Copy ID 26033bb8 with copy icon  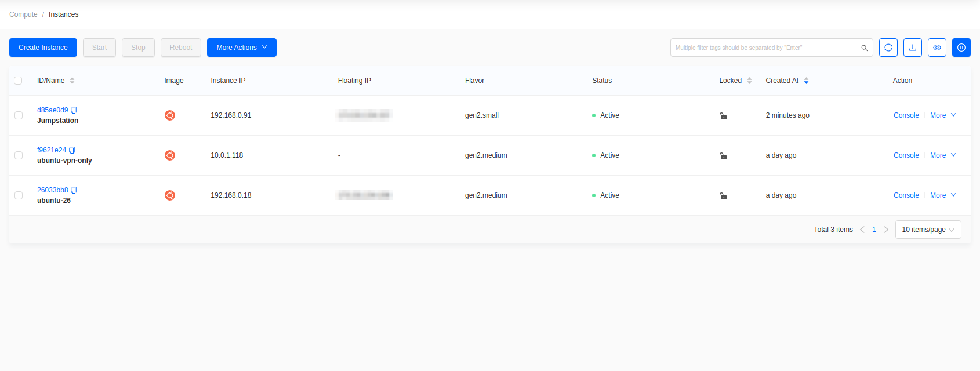74,190
